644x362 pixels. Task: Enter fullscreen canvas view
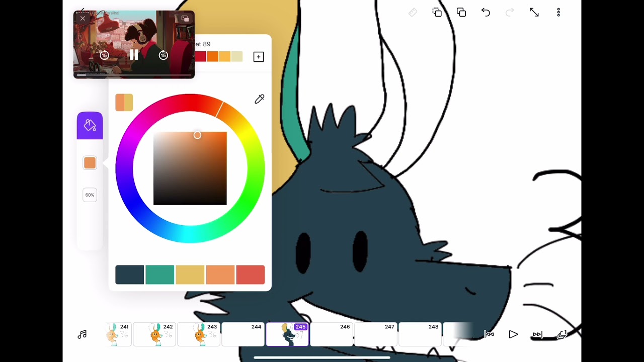pos(534,13)
